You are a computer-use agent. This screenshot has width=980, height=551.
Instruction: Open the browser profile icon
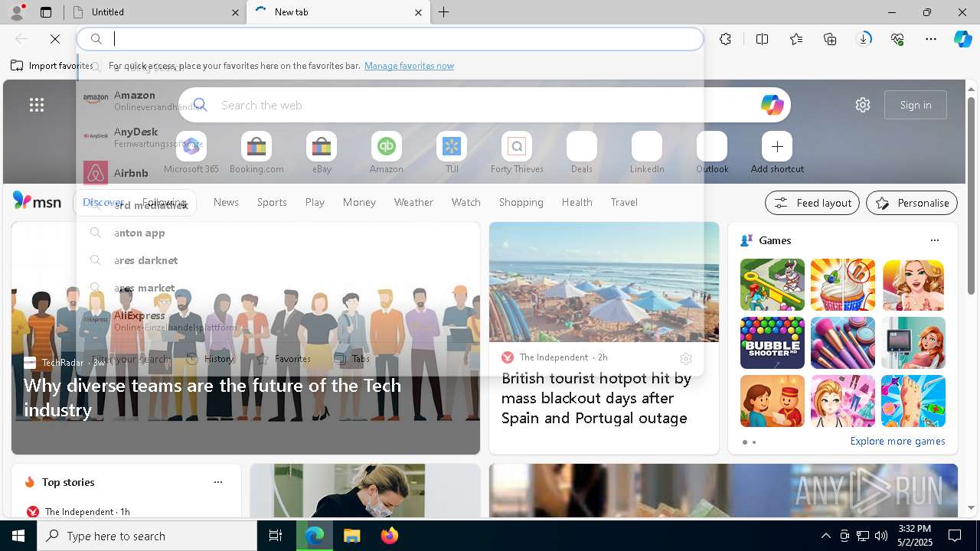tap(16, 12)
